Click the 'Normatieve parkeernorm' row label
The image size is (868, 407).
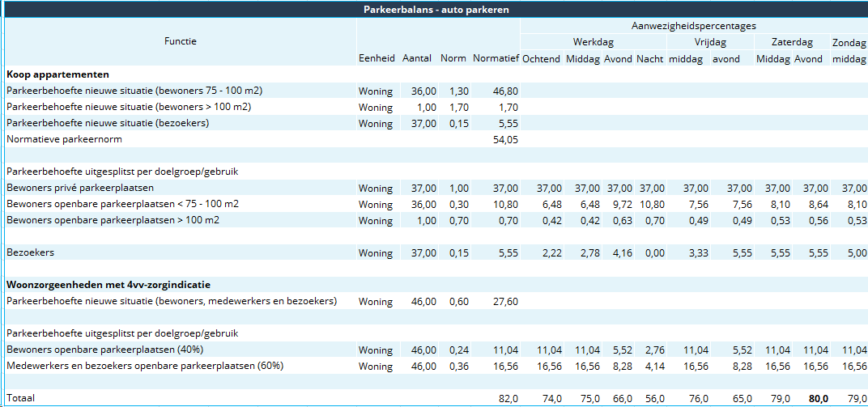click(64, 139)
